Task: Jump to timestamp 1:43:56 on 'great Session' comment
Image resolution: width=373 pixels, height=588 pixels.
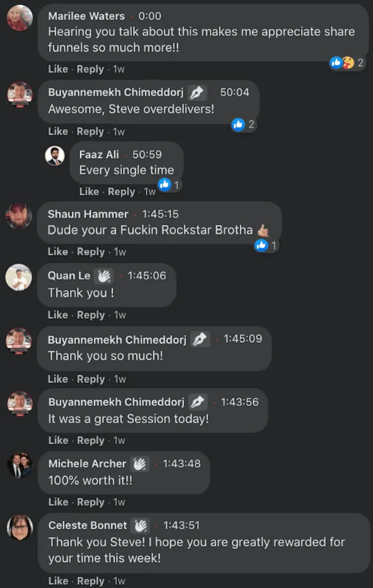Action: [240, 402]
